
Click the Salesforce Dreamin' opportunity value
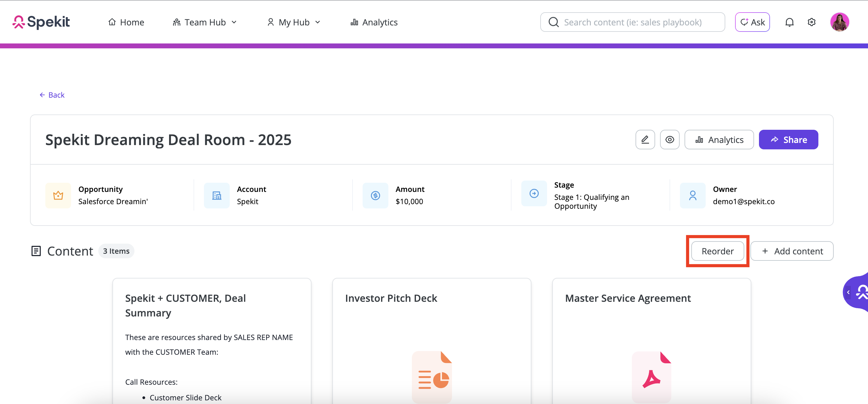click(113, 201)
